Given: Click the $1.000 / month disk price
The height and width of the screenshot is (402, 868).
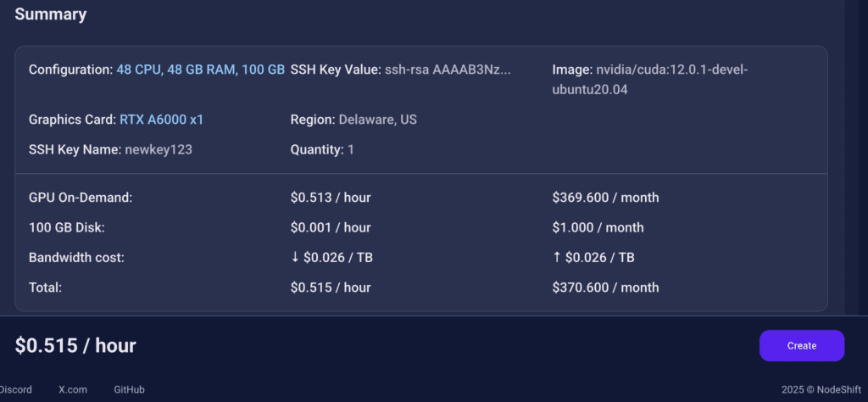Looking at the screenshot, I should [x=598, y=227].
